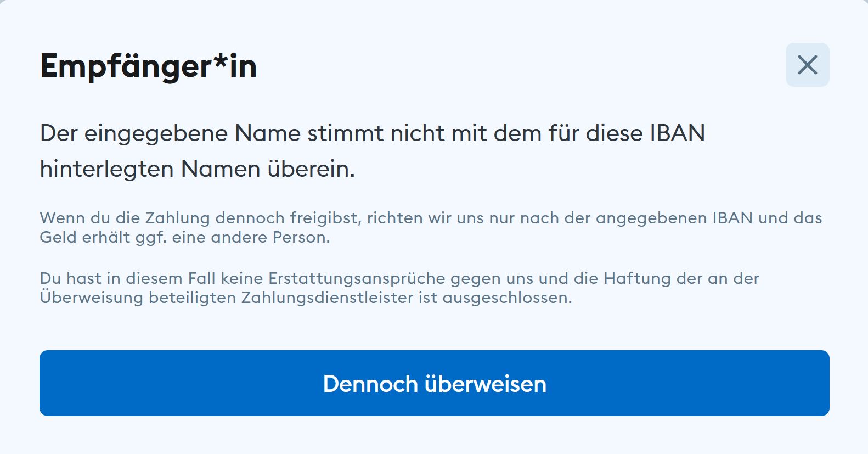Click the Dennoch überweisen button
868x454 pixels.
(434, 383)
